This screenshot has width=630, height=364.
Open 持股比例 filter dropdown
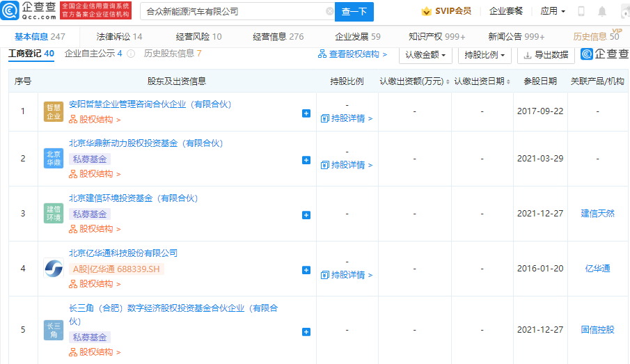click(485, 55)
